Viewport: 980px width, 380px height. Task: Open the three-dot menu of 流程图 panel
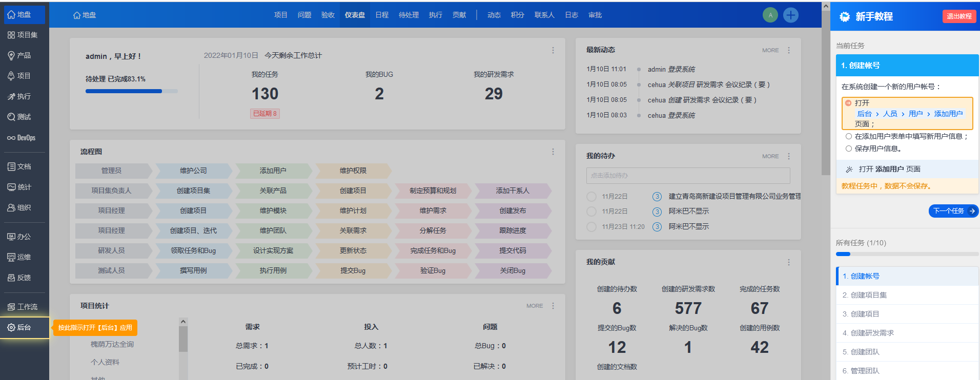tap(553, 152)
